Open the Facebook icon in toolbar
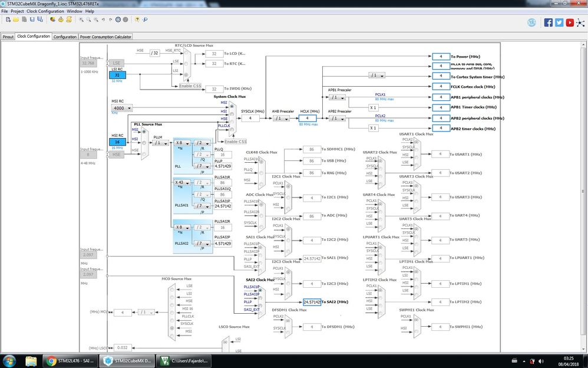Image resolution: width=588 pixels, height=368 pixels. (x=549, y=22)
